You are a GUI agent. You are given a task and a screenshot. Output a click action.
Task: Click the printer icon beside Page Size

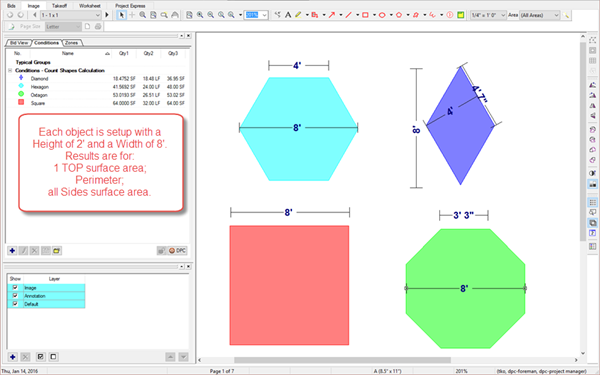[x=98, y=26]
